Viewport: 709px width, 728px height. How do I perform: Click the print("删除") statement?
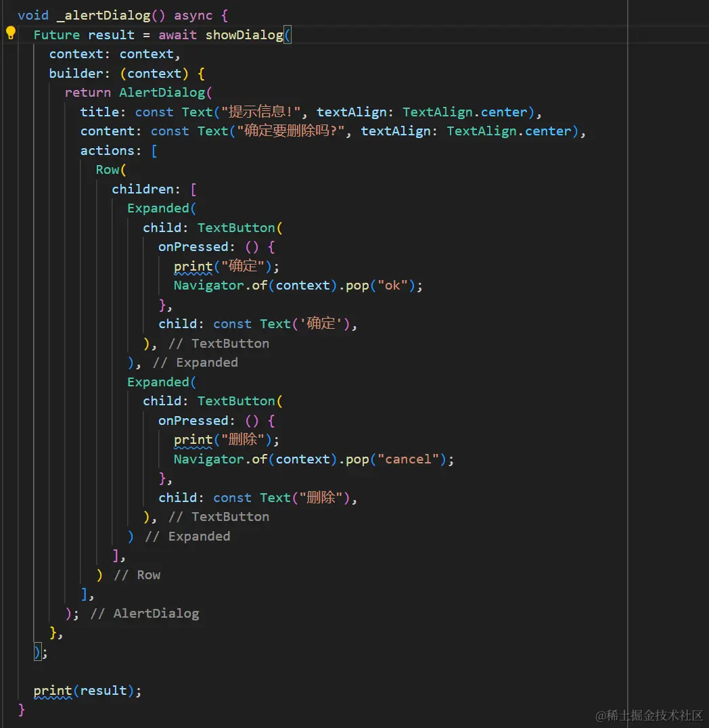227,439
